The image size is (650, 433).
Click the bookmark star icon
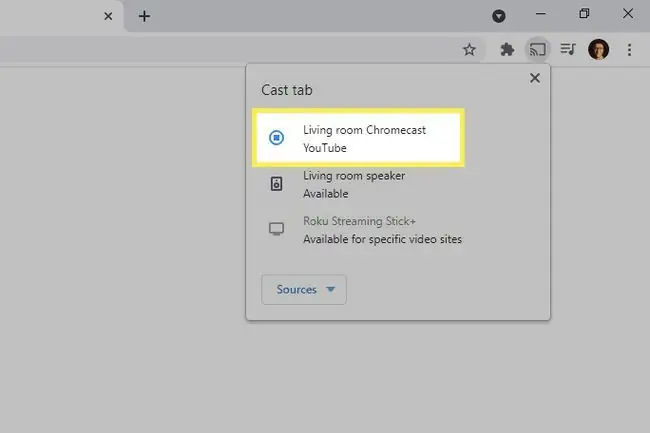pyautogui.click(x=469, y=50)
